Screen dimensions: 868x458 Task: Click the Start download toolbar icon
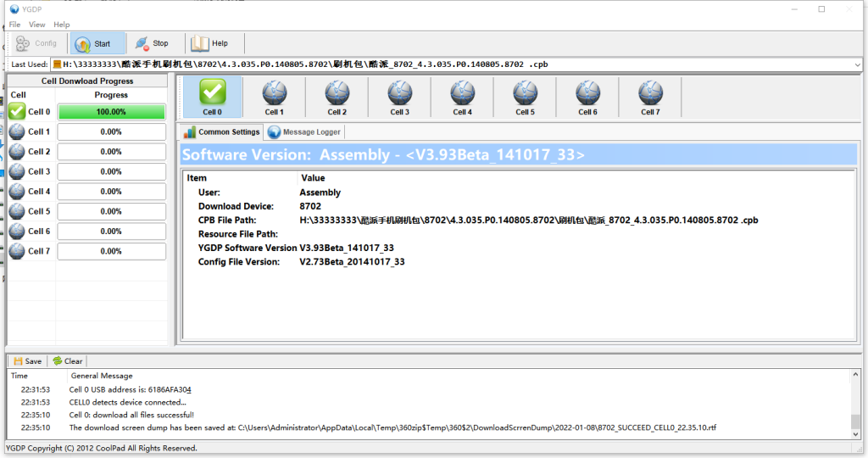point(83,44)
